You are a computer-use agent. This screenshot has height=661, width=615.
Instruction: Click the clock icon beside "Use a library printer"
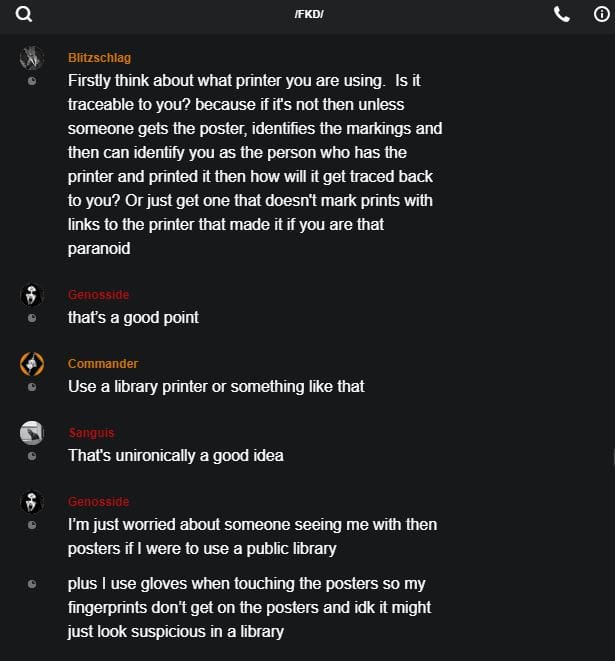(x=32, y=387)
